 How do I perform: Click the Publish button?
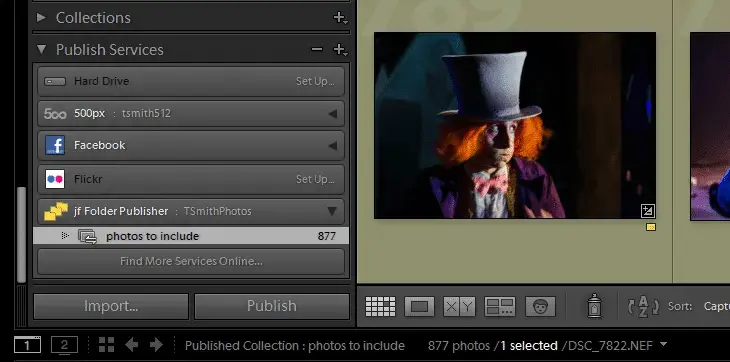pos(271,306)
